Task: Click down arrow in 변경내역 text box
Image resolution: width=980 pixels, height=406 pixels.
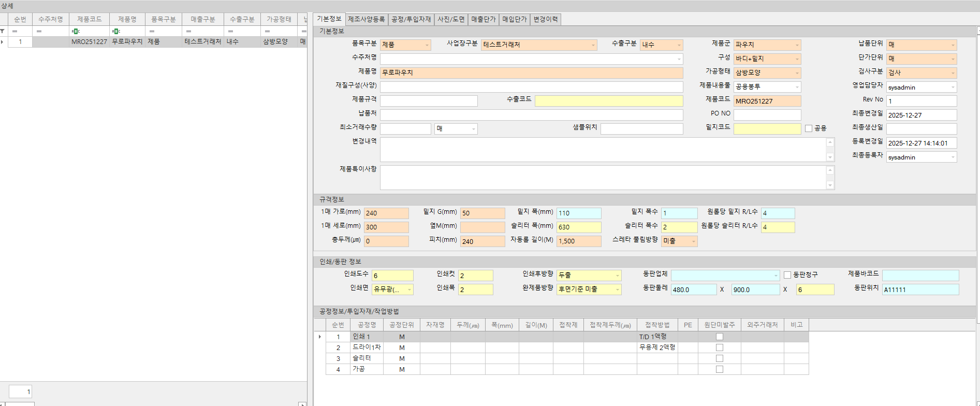Action: click(830, 157)
